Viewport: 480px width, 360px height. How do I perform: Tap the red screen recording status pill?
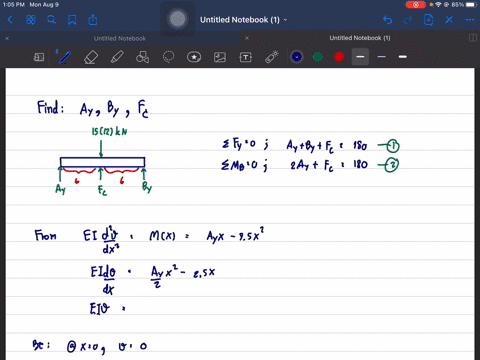pyautogui.click(x=416, y=5)
